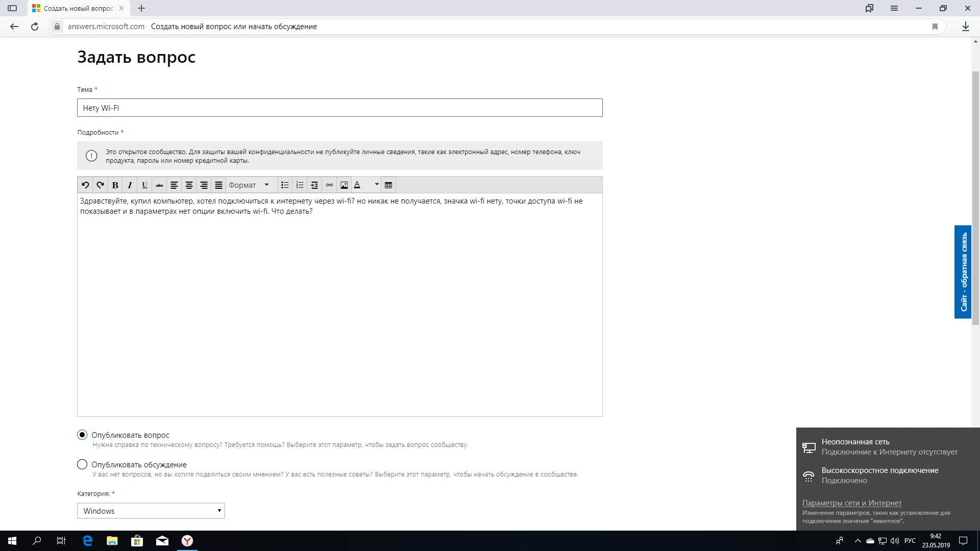The image size is (980, 551).
Task: Click the Insert Image icon
Action: click(x=344, y=185)
